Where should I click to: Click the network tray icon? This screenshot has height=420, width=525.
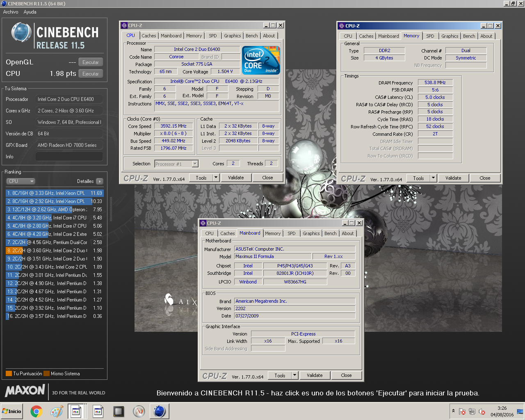point(472,411)
